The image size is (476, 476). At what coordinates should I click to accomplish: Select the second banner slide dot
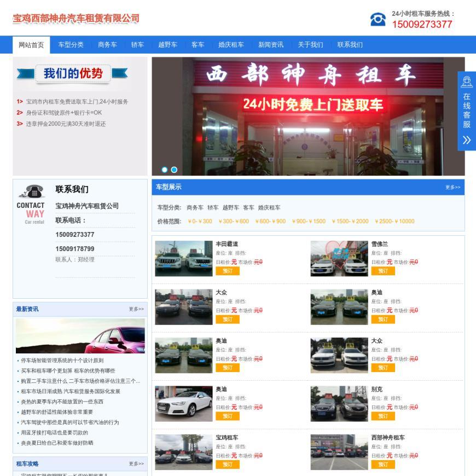[x=174, y=170]
